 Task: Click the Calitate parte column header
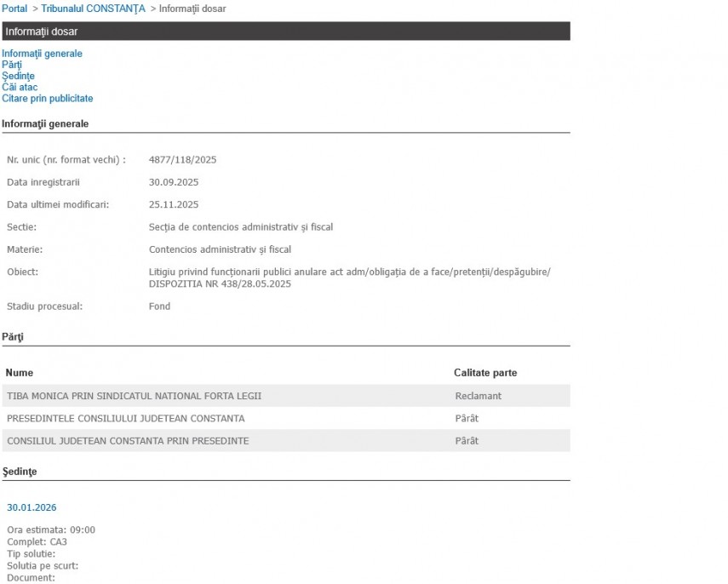[x=485, y=373]
